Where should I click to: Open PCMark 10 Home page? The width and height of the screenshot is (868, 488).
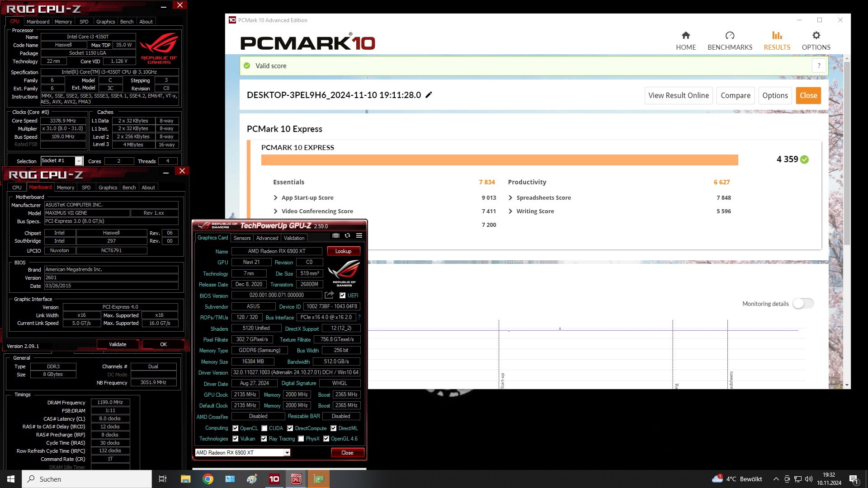click(686, 41)
